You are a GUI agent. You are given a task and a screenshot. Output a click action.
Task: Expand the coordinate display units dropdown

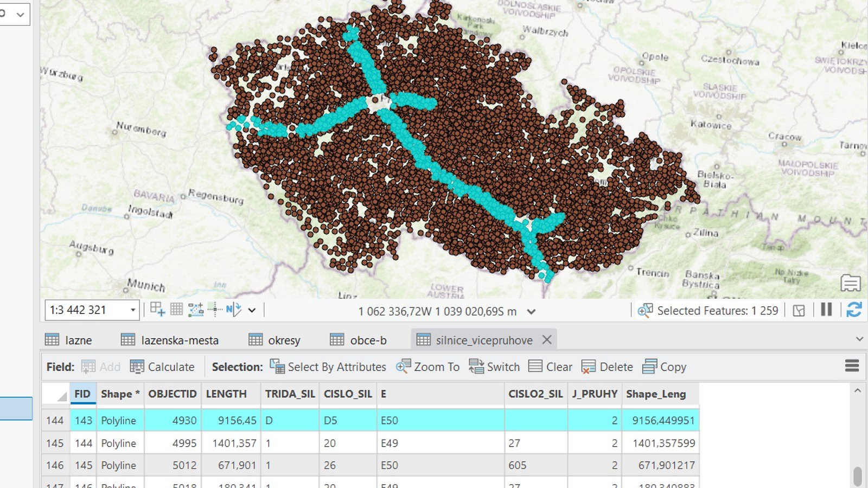click(x=531, y=311)
